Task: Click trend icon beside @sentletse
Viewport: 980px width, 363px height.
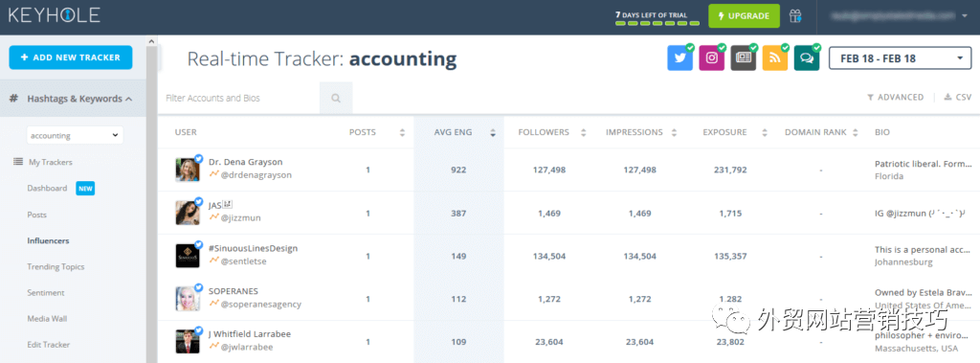Action: [213, 261]
